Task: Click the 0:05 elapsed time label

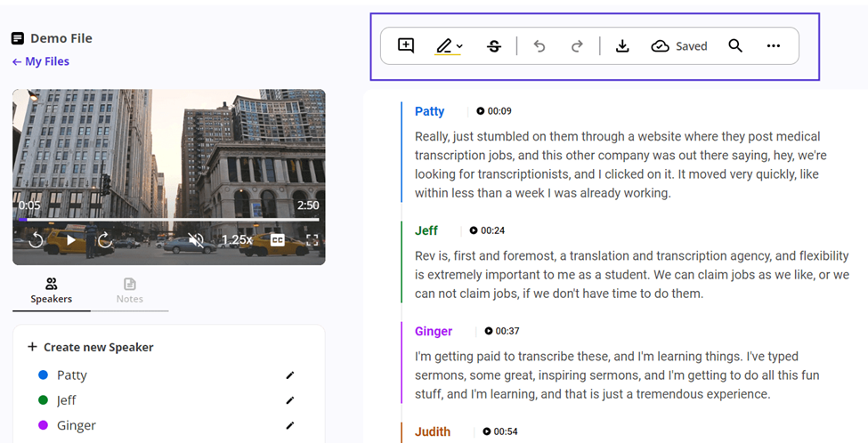Action: 29,205
